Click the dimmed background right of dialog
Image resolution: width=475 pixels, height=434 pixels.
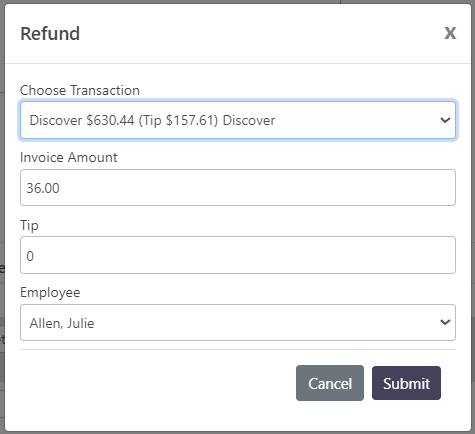tap(473, 217)
